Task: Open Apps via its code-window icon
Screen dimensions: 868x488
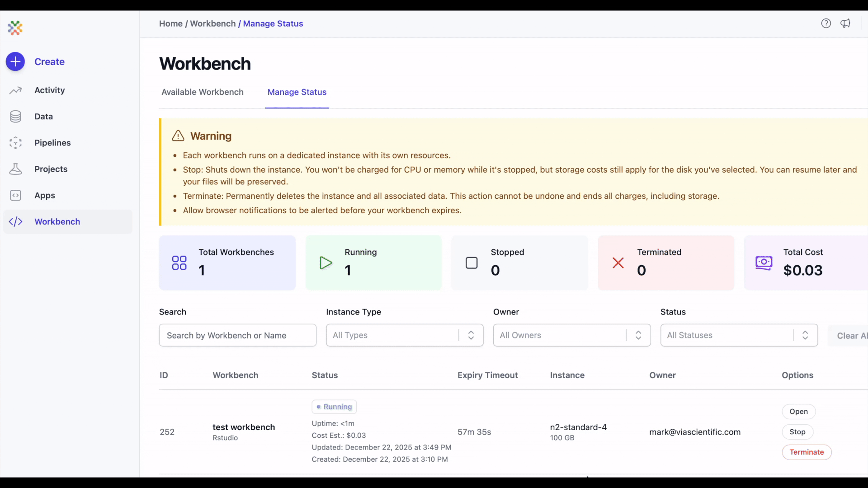Action: [x=15, y=195]
